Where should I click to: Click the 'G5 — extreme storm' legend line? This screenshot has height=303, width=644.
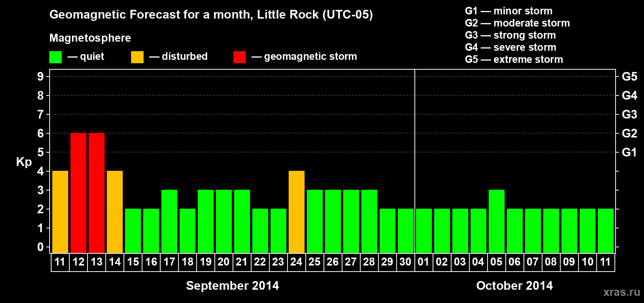tap(514, 59)
